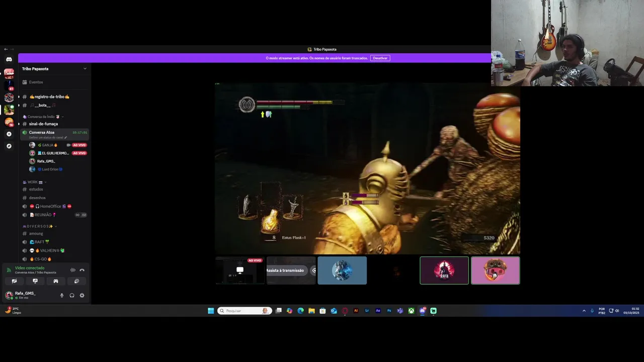Viewport: 644px width, 362px height.
Task: Open the soundboard button
Action: [76, 281]
